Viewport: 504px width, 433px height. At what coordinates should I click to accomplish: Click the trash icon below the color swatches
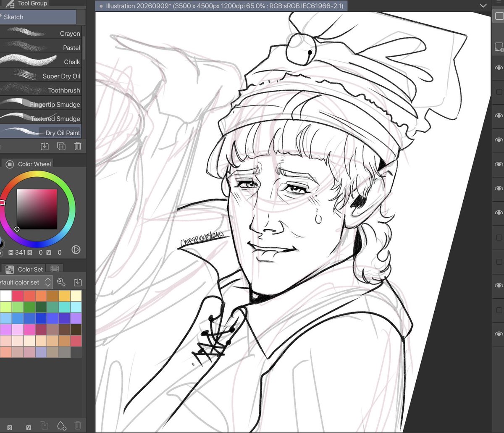point(78,426)
